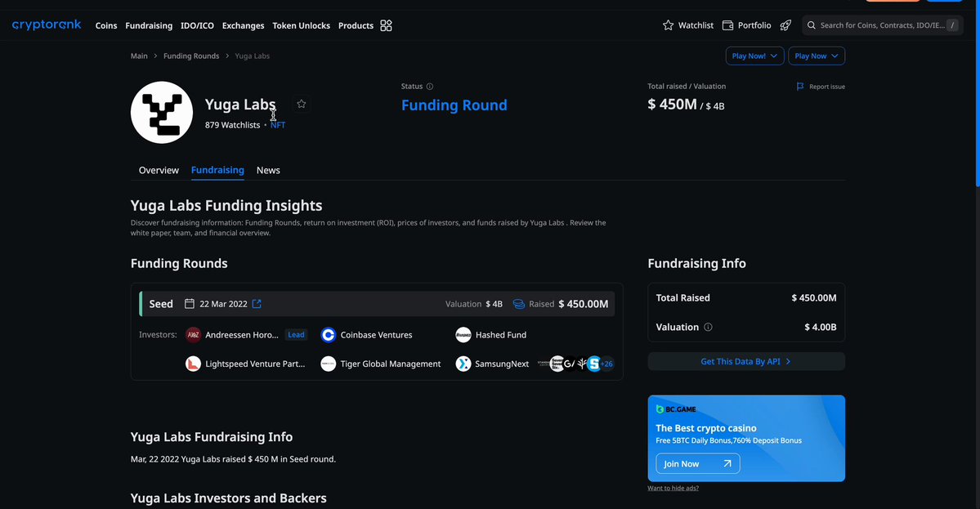Click the 879 Watchlists text
The width and height of the screenshot is (980, 509).
(232, 125)
